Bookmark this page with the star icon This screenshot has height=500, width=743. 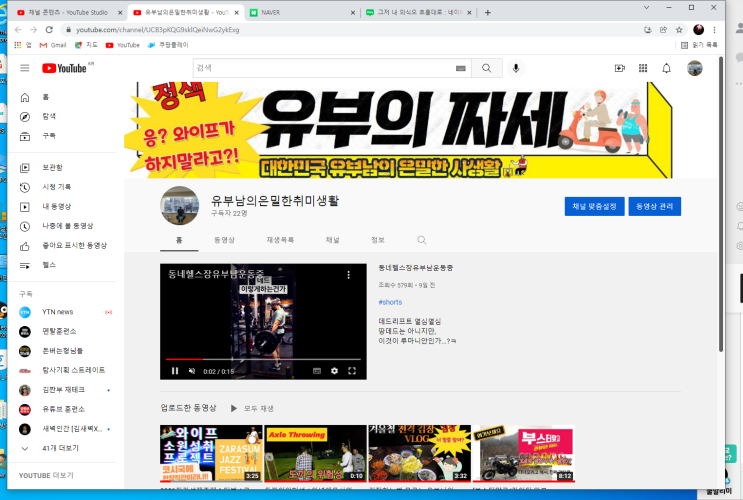tap(679, 29)
